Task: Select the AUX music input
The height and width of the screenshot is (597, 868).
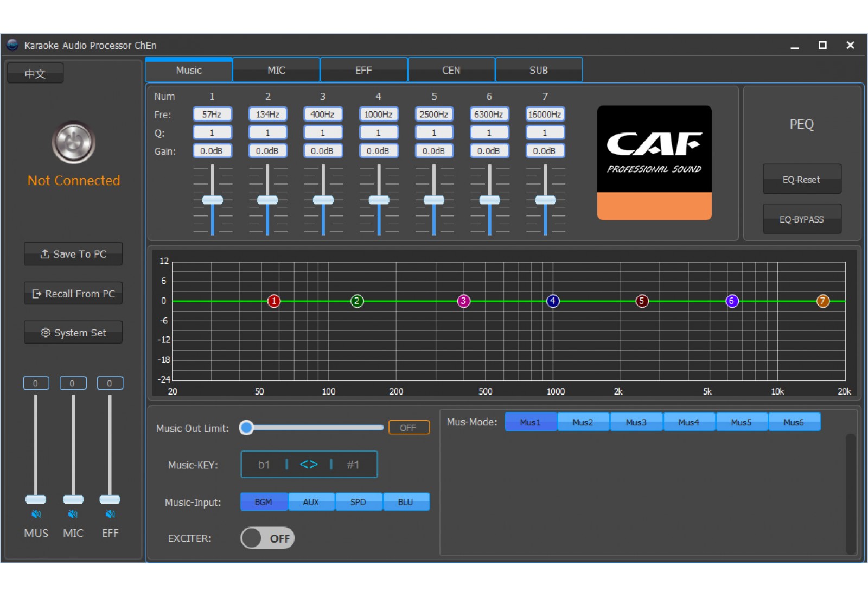Action: (311, 502)
